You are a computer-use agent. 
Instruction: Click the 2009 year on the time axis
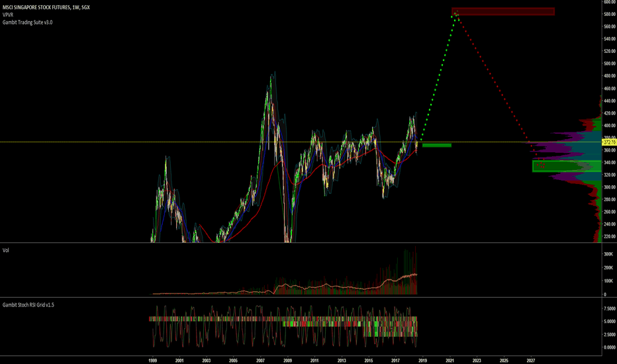pos(287,361)
